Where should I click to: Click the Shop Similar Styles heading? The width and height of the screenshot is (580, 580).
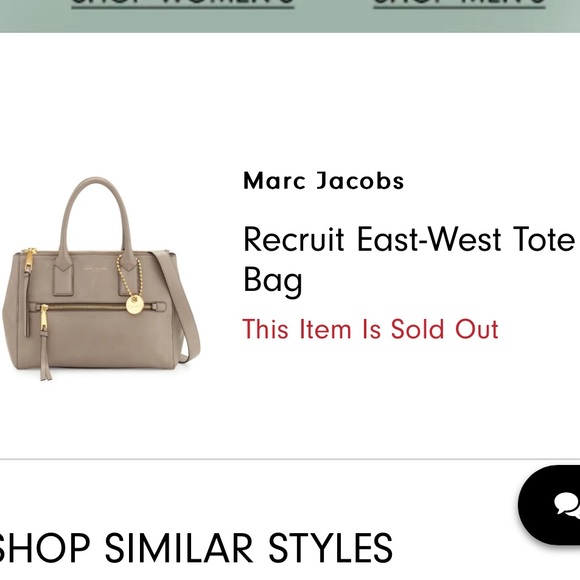(195, 548)
